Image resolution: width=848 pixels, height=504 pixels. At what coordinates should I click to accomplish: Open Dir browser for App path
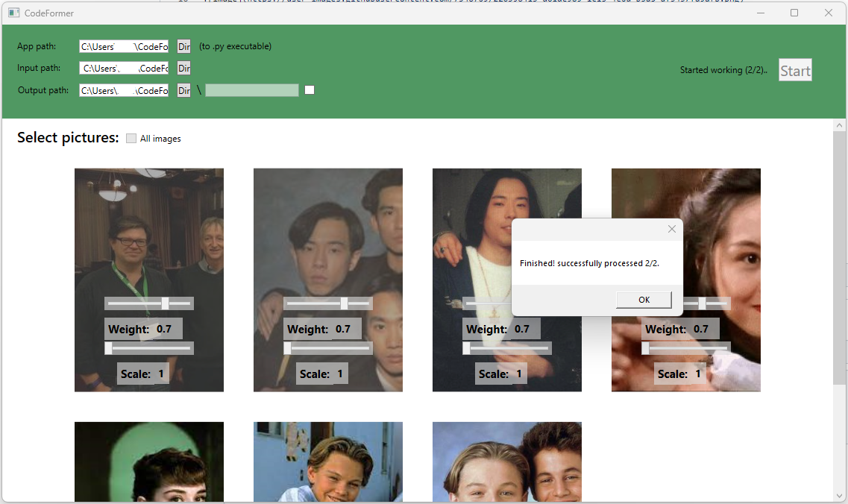pos(184,46)
